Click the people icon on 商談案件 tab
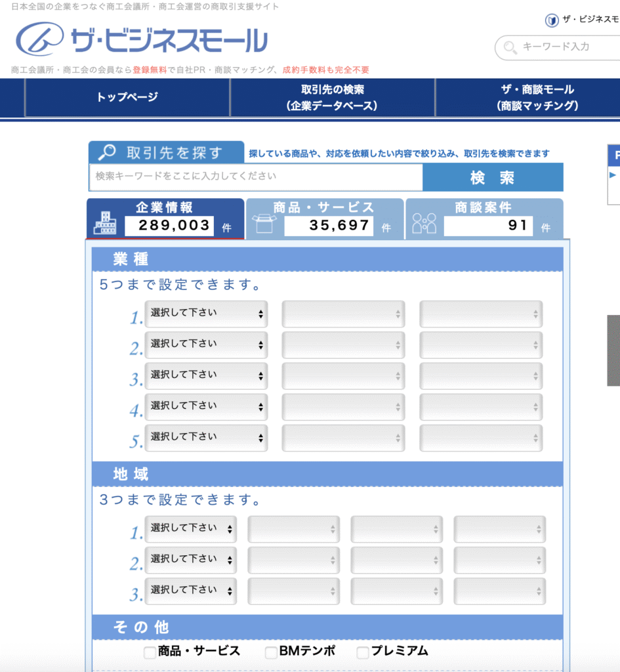 coord(424,223)
